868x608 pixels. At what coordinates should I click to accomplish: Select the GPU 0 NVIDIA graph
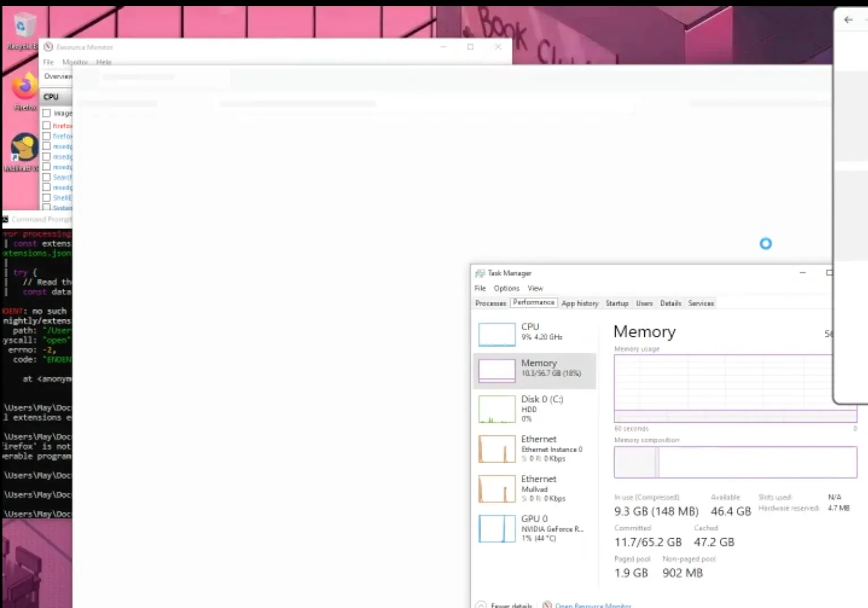coord(534,528)
